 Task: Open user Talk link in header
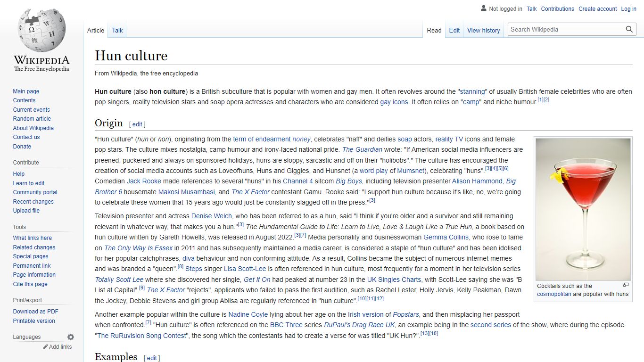[532, 9]
